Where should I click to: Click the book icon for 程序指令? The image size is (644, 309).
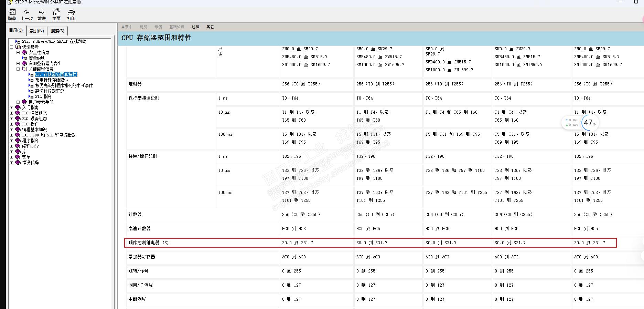tap(18, 141)
